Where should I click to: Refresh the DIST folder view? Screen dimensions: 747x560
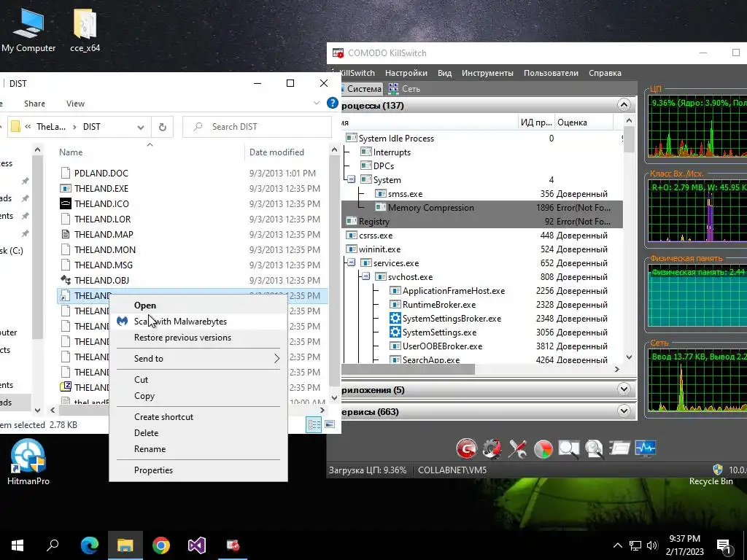tap(163, 127)
